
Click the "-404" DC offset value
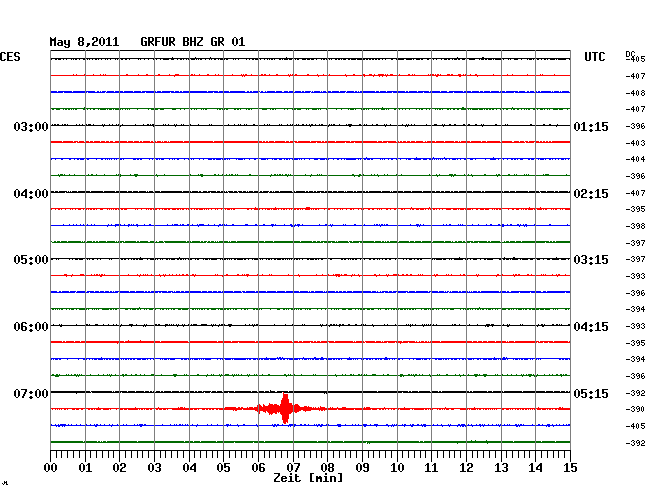[635, 159]
